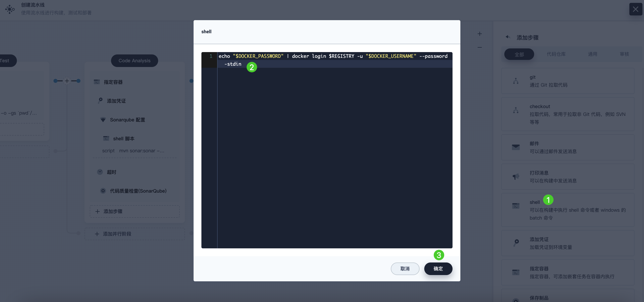The image size is (644, 302).
Task: Switch to the 代码仓库 tab
Action: (x=557, y=54)
